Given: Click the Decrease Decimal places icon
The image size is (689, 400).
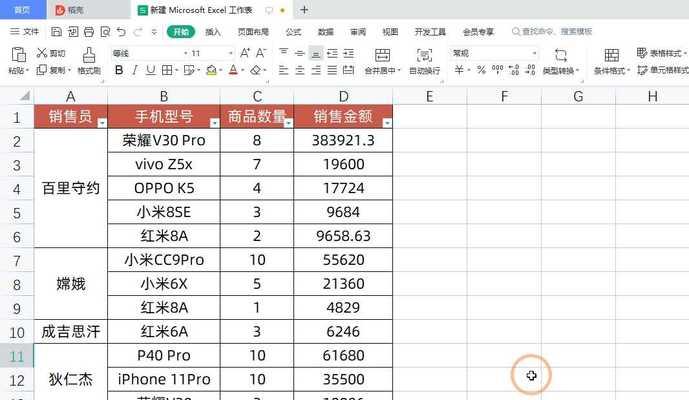Looking at the screenshot, I should pos(530,70).
